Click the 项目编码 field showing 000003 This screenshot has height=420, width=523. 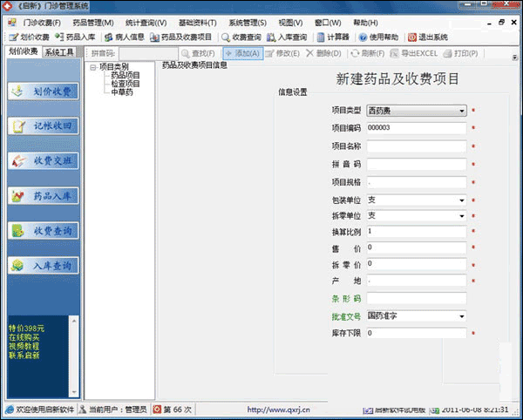coord(417,128)
